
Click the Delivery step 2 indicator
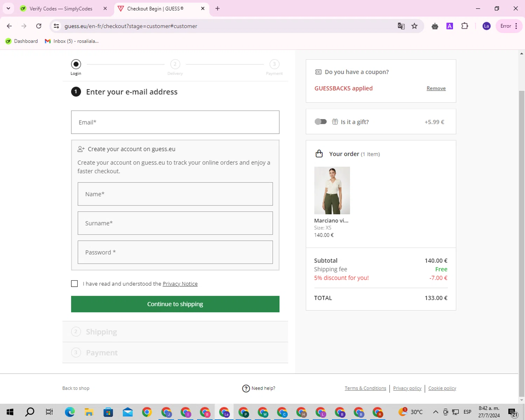click(x=175, y=64)
